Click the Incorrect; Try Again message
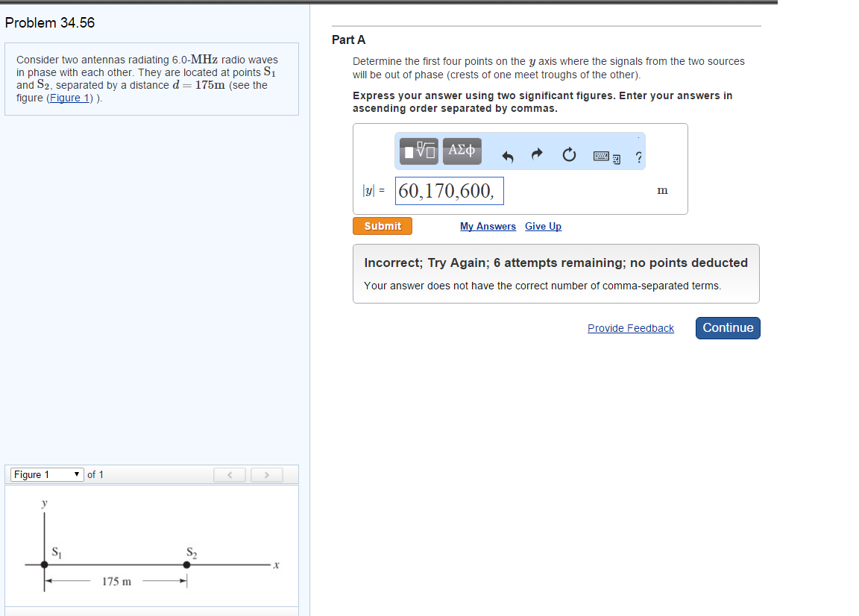 click(x=556, y=263)
